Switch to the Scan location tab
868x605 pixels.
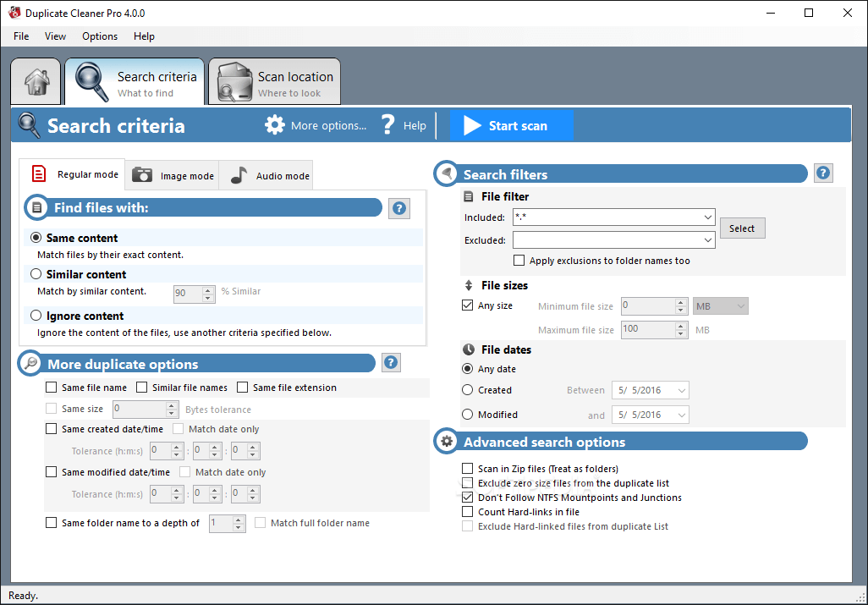tap(275, 83)
